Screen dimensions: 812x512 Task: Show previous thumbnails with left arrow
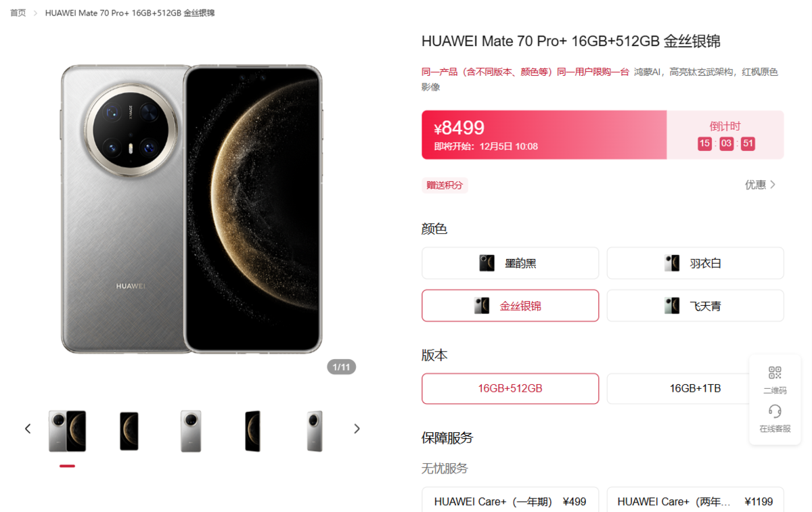pyautogui.click(x=28, y=429)
